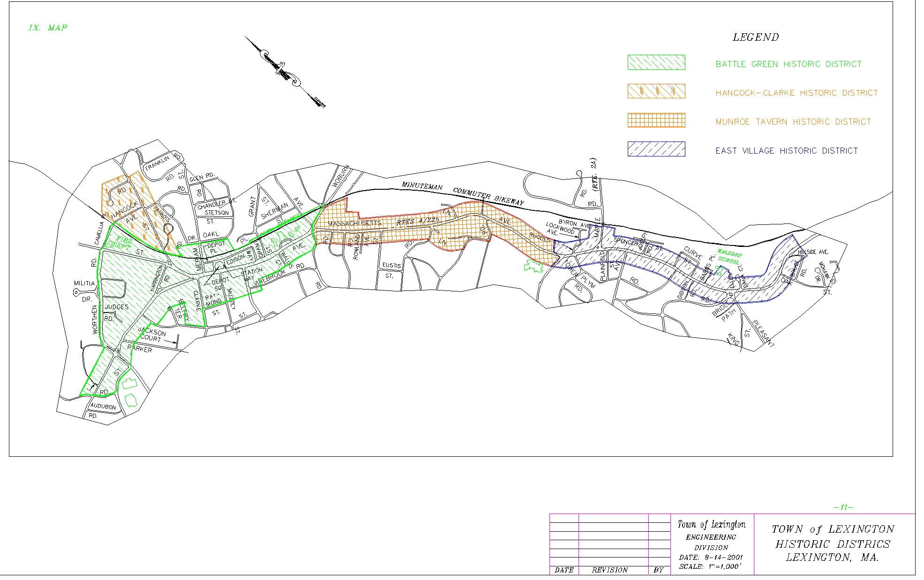Click the East Village legend swatch
924x580 pixels.
pos(656,149)
